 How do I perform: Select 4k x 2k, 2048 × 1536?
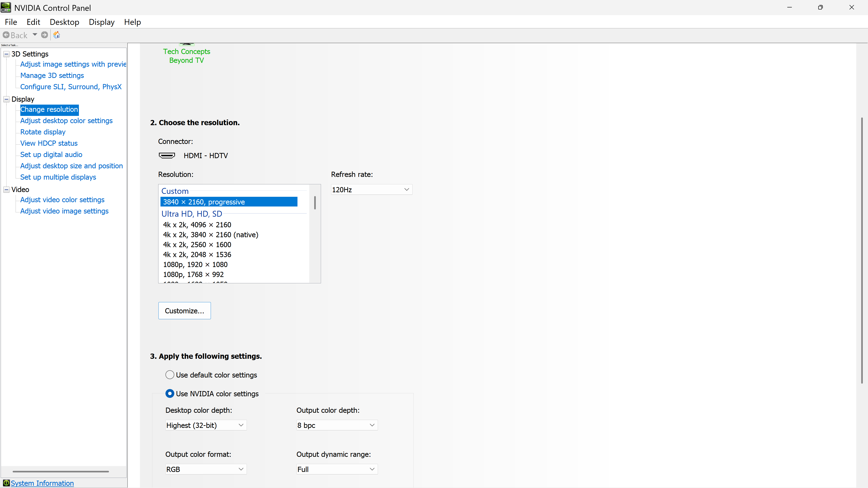[x=197, y=255]
